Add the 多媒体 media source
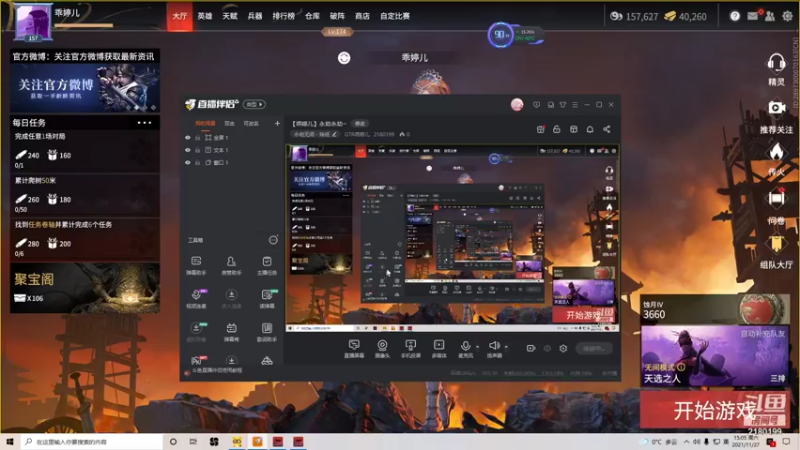 tap(439, 348)
